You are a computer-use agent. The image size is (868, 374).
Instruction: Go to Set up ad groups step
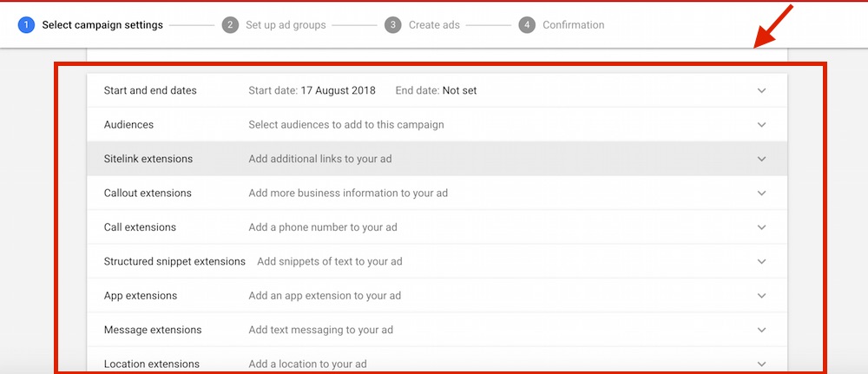(286, 25)
